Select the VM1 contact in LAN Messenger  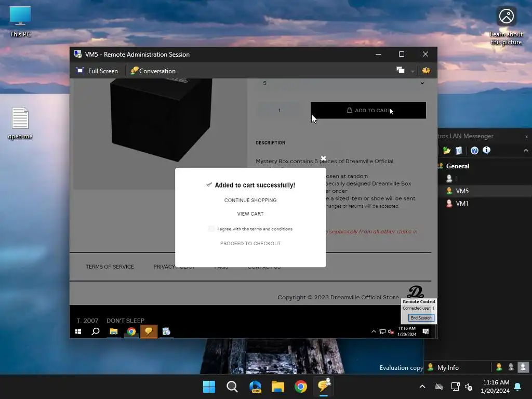tap(462, 204)
